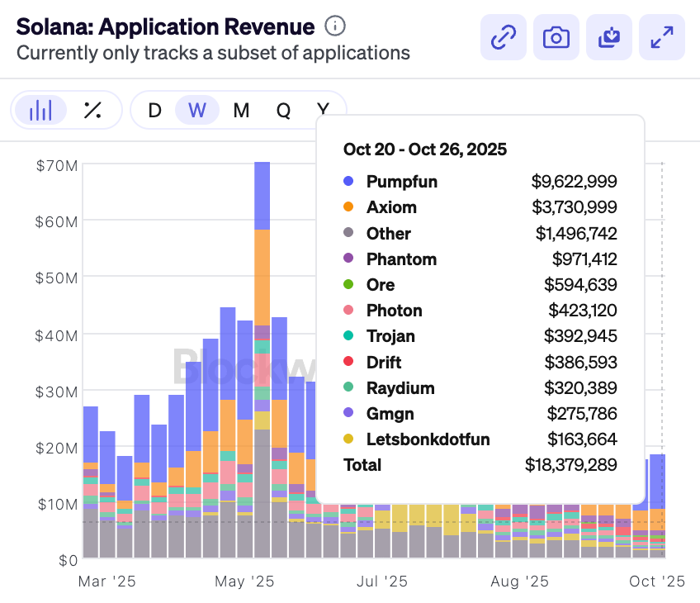Select the quarterly (Q) interval

[283, 110]
